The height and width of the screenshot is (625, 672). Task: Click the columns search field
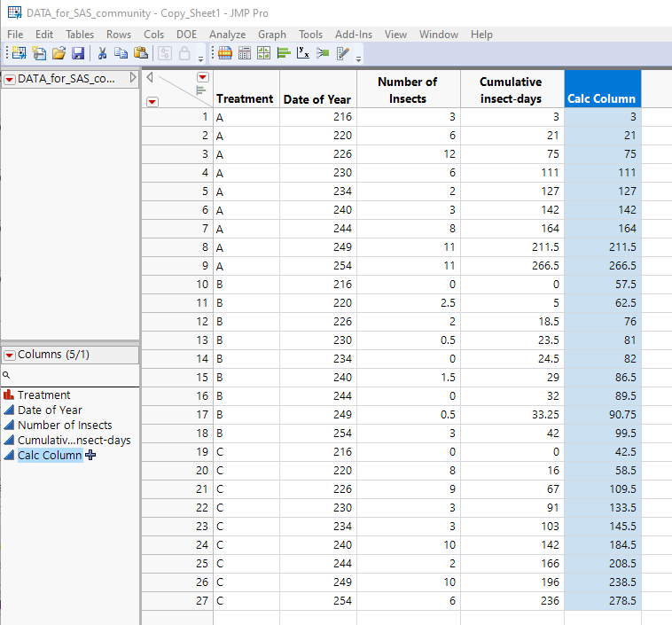coord(71,375)
